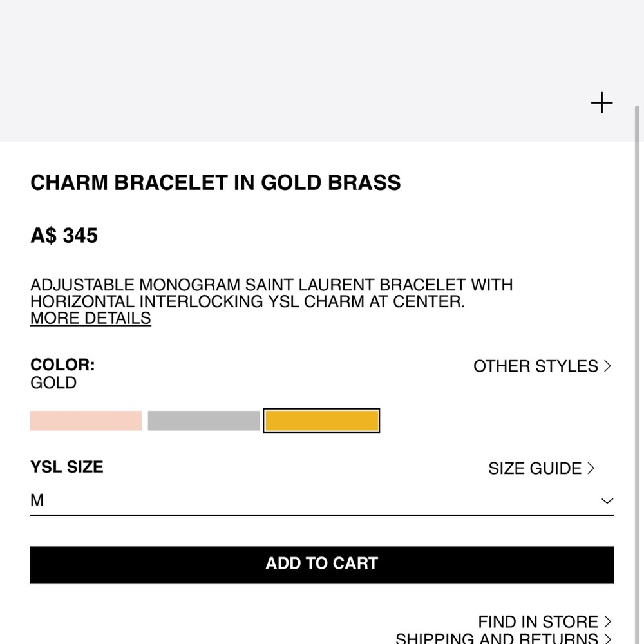644x644 pixels.
Task: Click the CHARM BRACELET IN GOLD BRASS title
Action: tap(215, 182)
